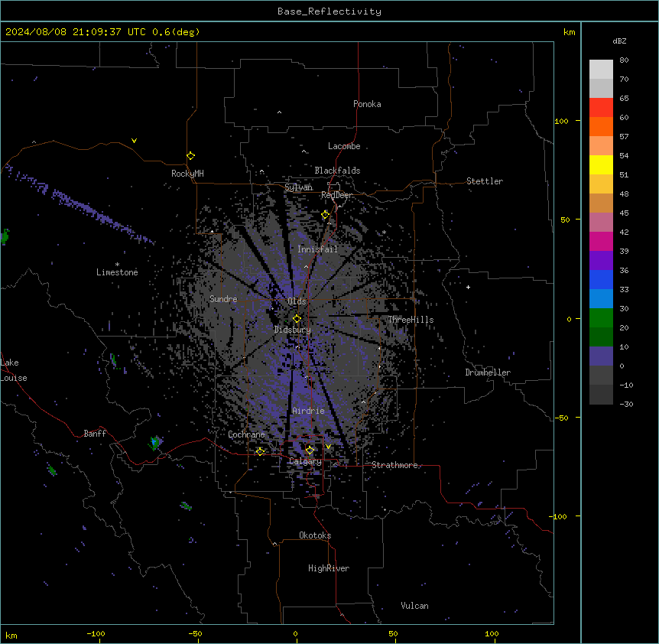Select the Okotoks label

tap(315, 535)
